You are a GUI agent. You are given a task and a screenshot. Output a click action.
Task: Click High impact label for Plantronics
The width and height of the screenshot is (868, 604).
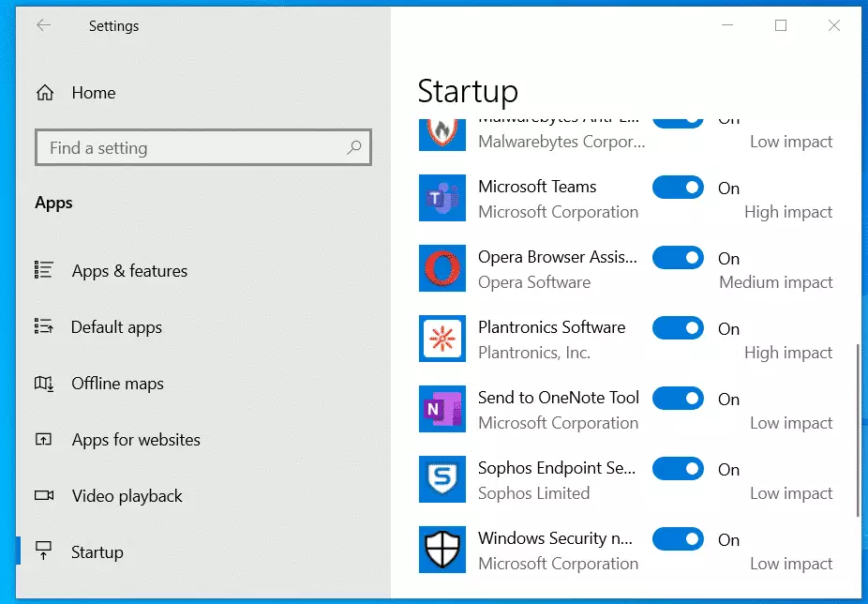pyautogui.click(x=788, y=353)
